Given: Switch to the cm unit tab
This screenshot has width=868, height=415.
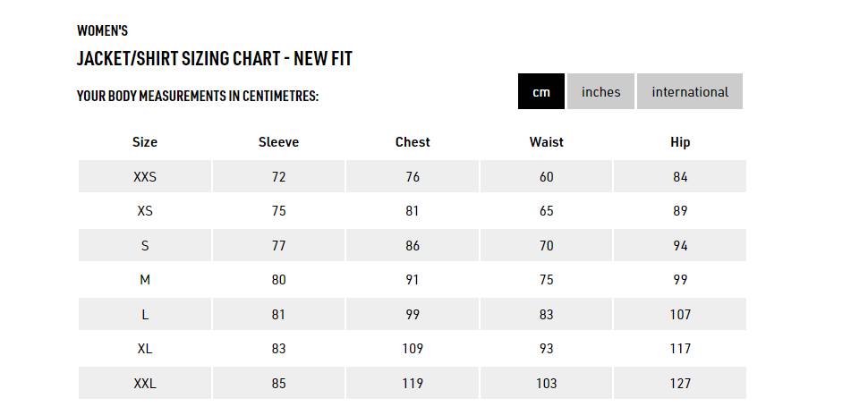Looking at the screenshot, I should pos(540,91).
